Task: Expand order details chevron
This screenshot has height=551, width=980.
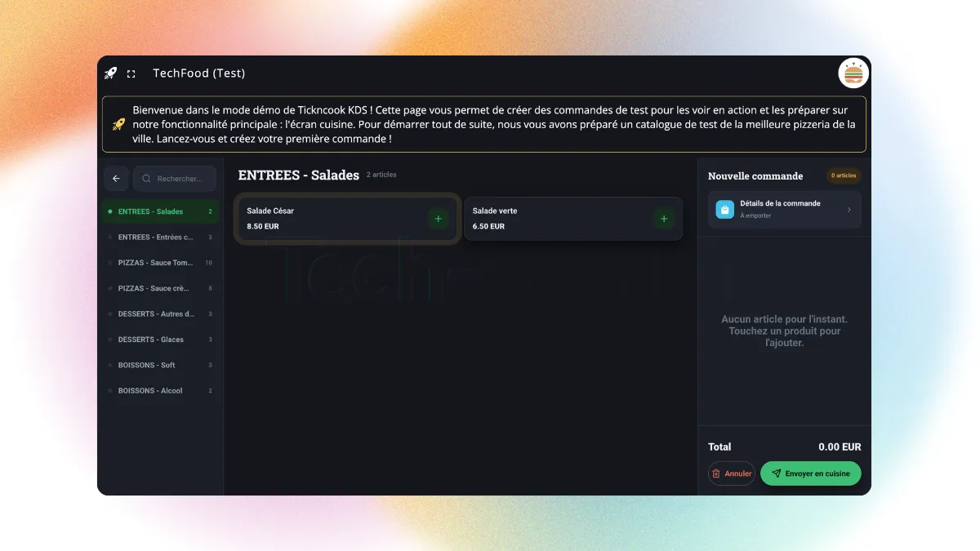Action: click(849, 210)
